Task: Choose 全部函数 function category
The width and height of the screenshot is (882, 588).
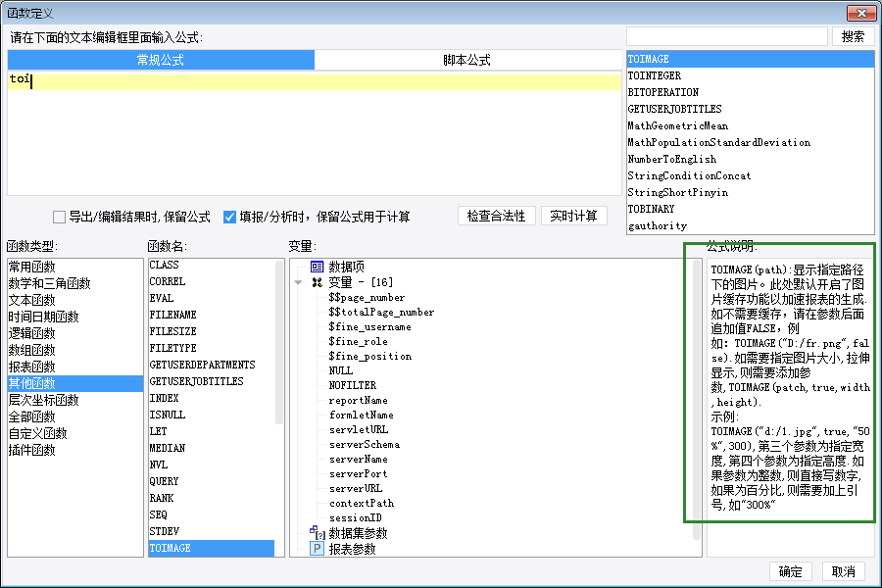Action: (x=75, y=416)
